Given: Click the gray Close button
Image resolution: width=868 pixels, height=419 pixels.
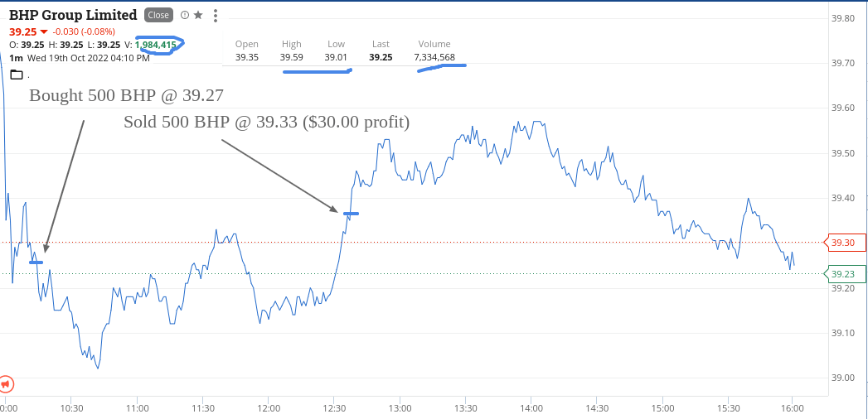Looking at the screenshot, I should 158,15.
